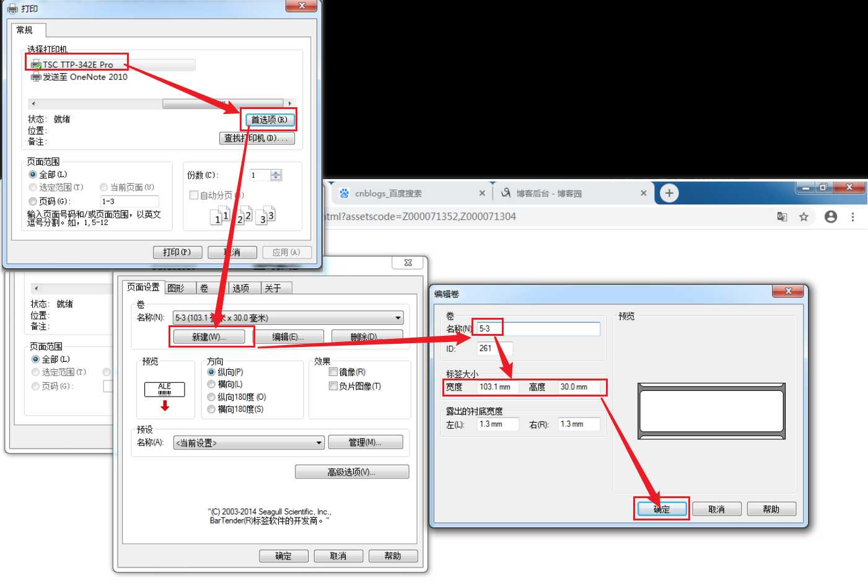Viewport: 868px width, 588px height.
Task: Select 全部 radio in background print dialog
Action: [35, 359]
